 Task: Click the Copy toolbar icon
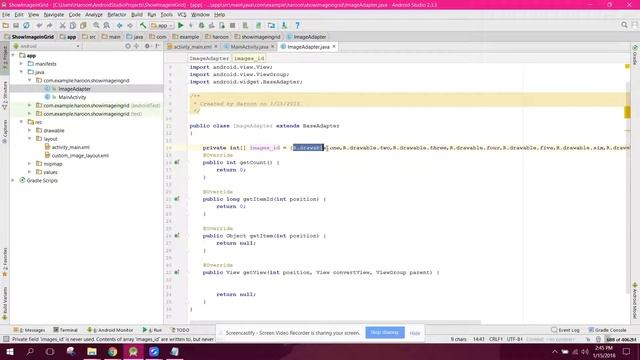(73, 25)
